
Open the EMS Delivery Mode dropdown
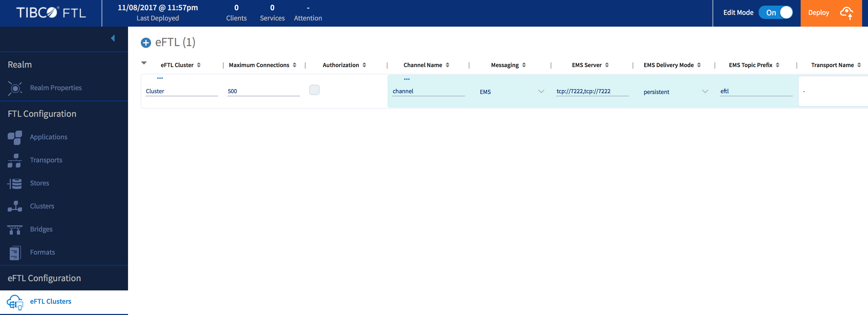(705, 91)
